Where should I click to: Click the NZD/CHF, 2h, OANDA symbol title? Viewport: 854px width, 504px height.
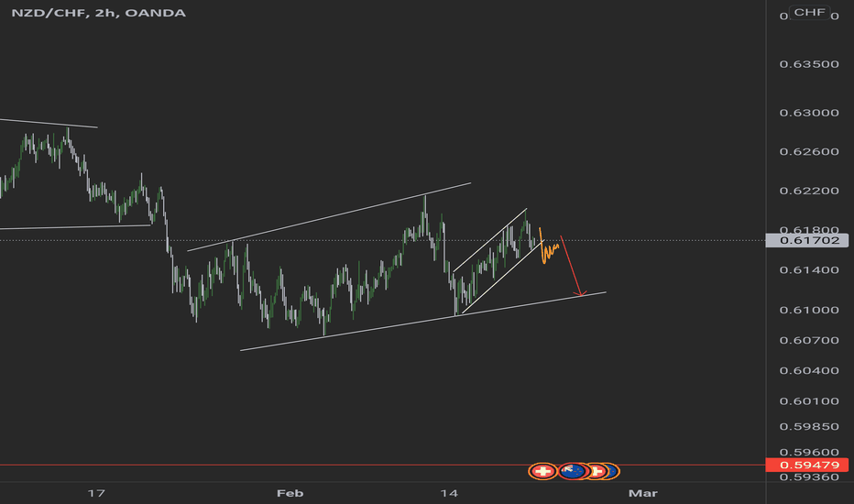[x=99, y=13]
